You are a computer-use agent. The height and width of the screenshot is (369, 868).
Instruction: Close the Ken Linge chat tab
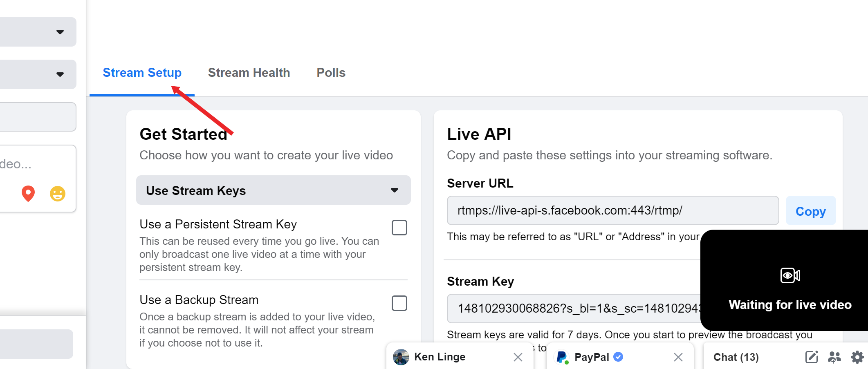click(x=518, y=357)
